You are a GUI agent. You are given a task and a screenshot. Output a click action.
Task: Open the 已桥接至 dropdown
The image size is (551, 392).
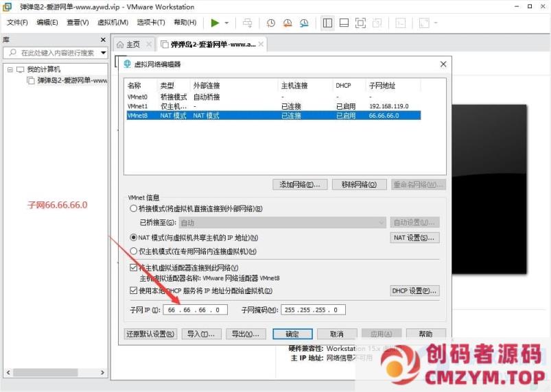tap(283, 223)
